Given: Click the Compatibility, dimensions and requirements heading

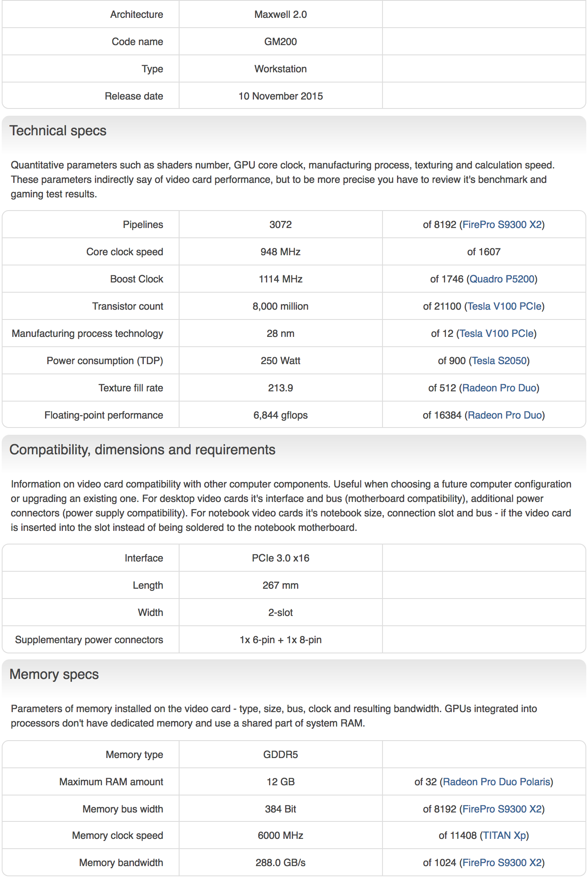Looking at the screenshot, I should click(143, 450).
